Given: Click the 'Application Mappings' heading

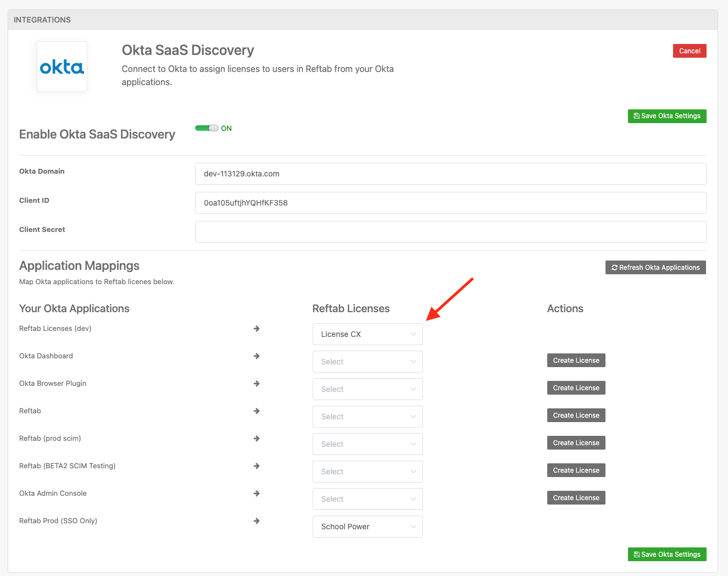Looking at the screenshot, I should 79,266.
